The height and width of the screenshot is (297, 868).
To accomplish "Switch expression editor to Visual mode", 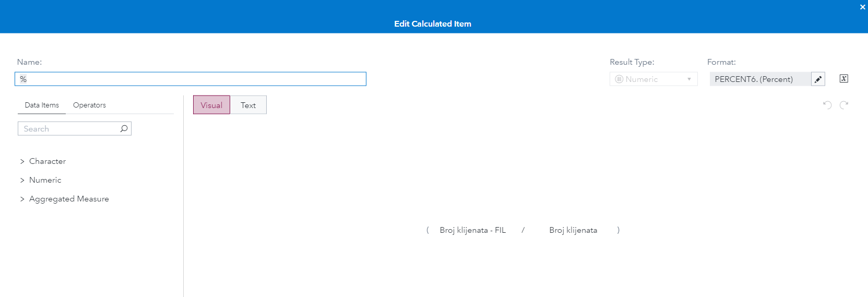I will pyautogui.click(x=211, y=105).
